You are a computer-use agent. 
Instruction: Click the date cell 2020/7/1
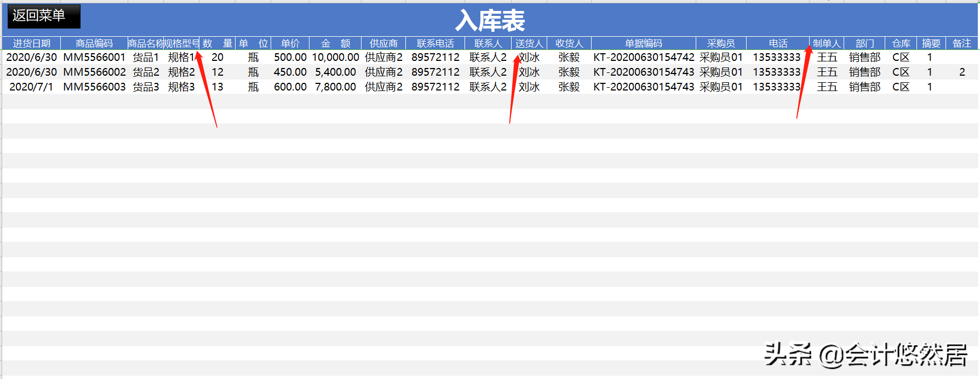pos(31,87)
